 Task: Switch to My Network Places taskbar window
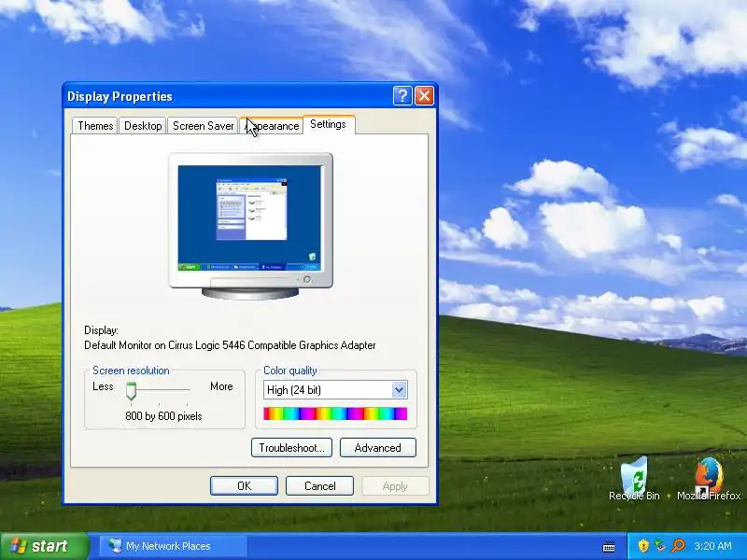[174, 546]
